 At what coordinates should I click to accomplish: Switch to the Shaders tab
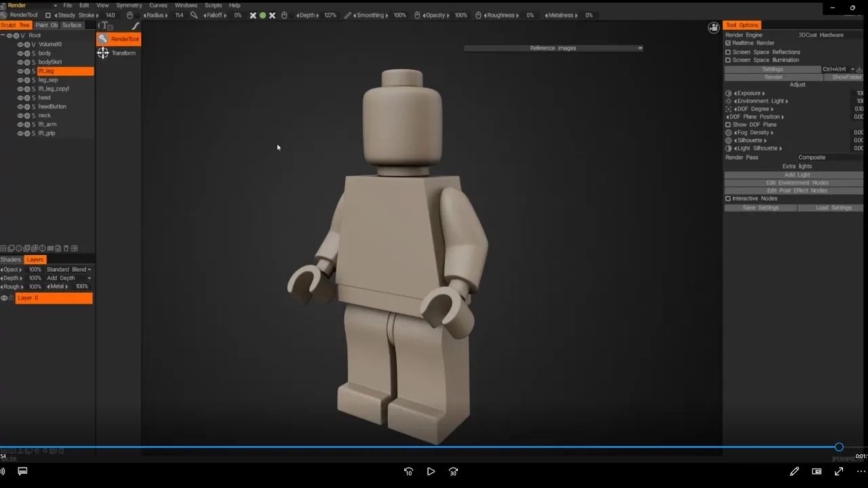tap(11, 260)
